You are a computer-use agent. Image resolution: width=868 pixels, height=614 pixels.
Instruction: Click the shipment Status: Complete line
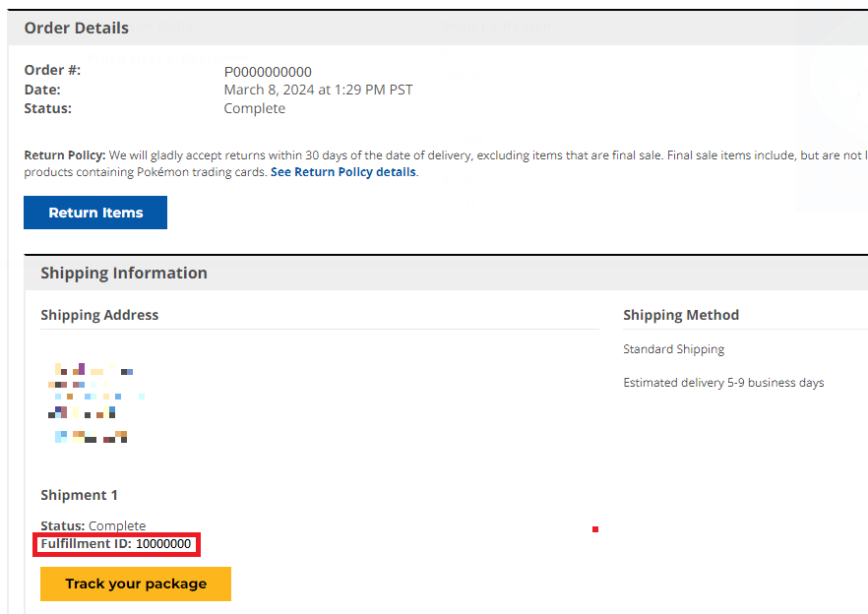93,525
